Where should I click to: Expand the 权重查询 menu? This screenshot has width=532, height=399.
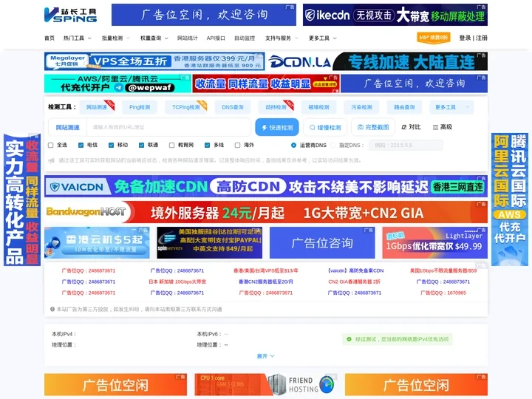154,38
